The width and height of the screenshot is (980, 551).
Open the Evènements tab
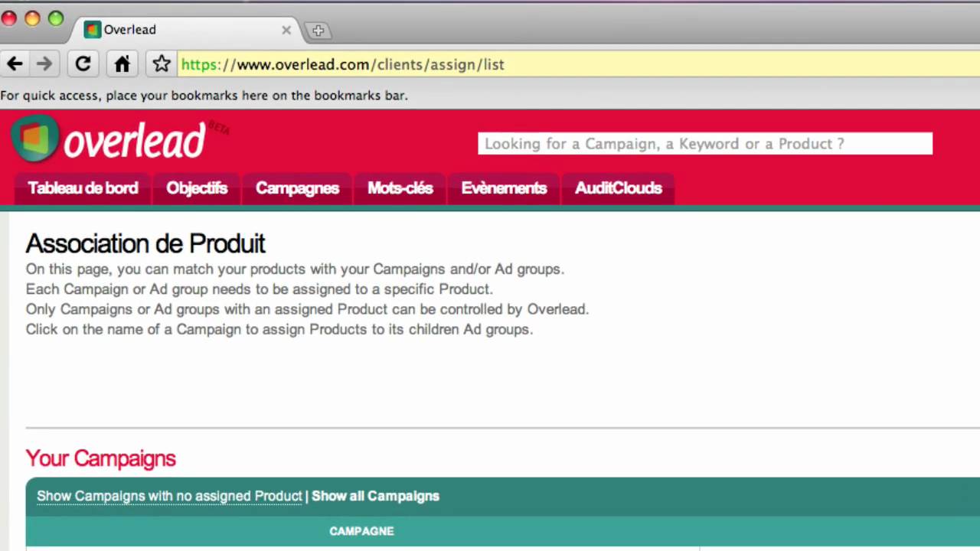pos(504,188)
